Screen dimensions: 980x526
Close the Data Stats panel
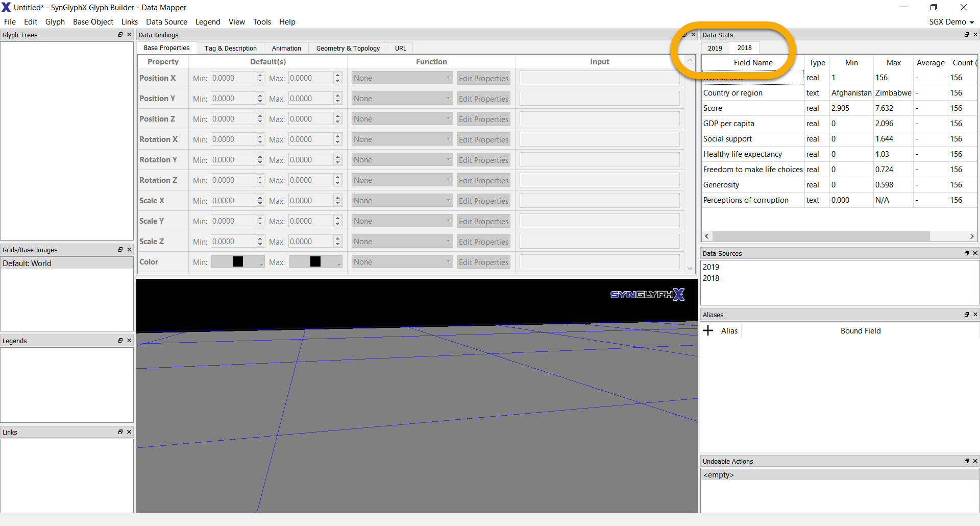point(975,35)
